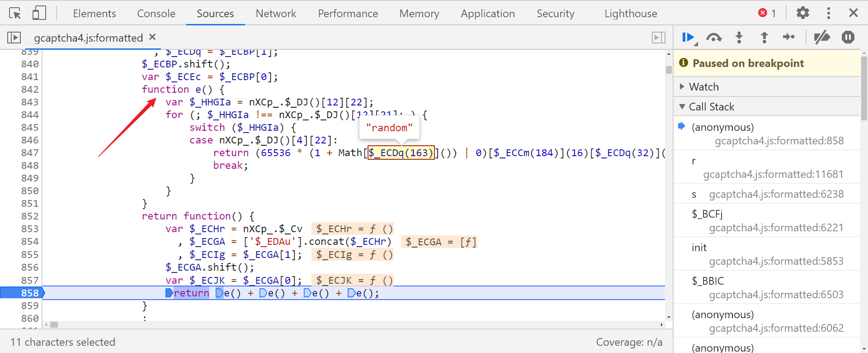Viewport: 868px width, 353px height.
Task: Toggle the device toolbar icon
Action: coord(39,14)
